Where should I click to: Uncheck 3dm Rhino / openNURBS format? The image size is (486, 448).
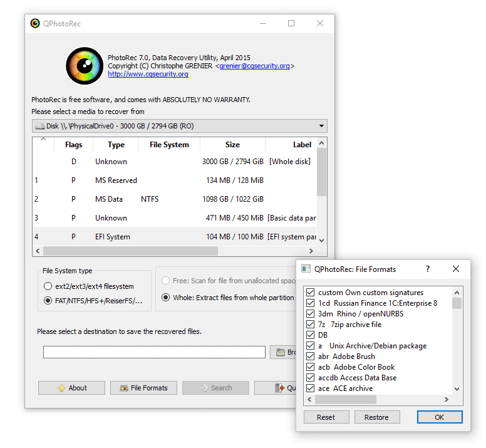pyautogui.click(x=310, y=314)
